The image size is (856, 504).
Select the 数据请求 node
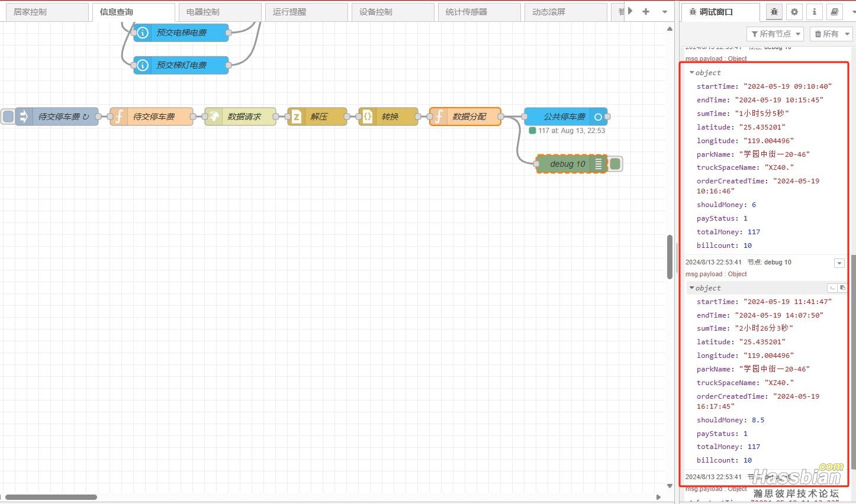[x=240, y=117]
